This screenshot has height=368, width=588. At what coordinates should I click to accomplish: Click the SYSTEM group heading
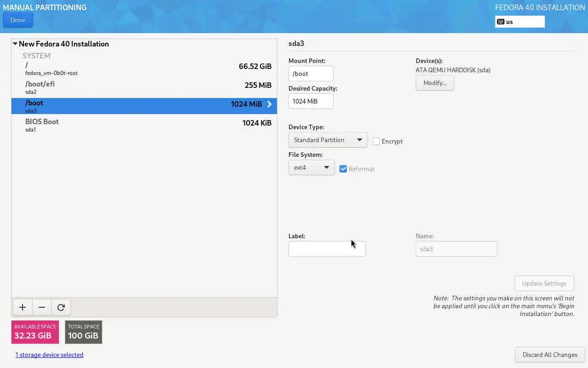click(x=36, y=56)
